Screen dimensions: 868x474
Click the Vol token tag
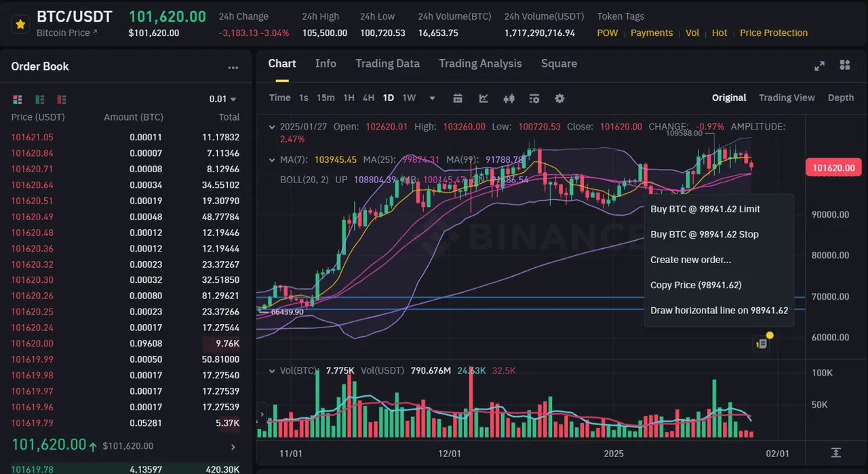point(692,33)
